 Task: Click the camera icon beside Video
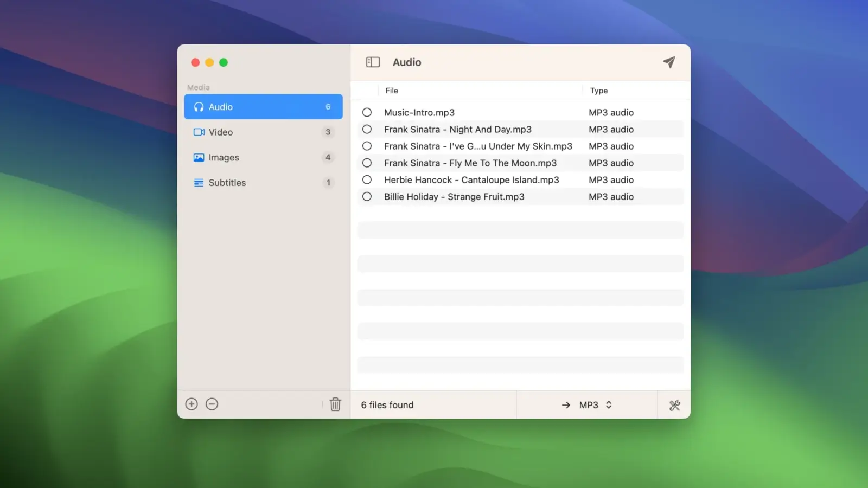(x=199, y=132)
